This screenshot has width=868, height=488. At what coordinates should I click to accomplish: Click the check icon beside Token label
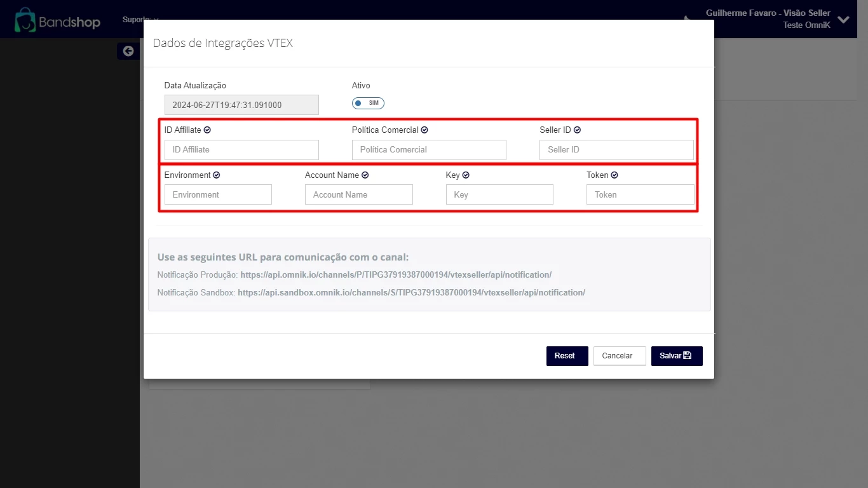click(x=614, y=175)
